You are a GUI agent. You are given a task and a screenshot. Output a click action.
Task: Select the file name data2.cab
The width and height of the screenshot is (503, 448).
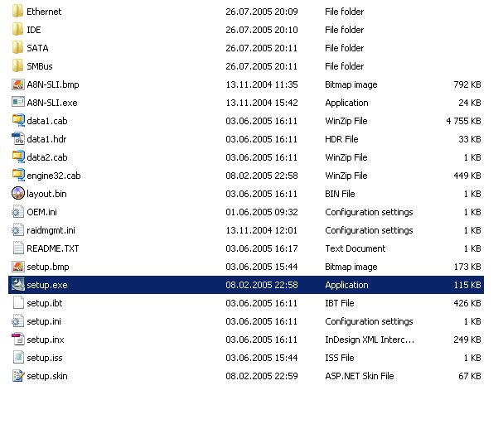(47, 157)
